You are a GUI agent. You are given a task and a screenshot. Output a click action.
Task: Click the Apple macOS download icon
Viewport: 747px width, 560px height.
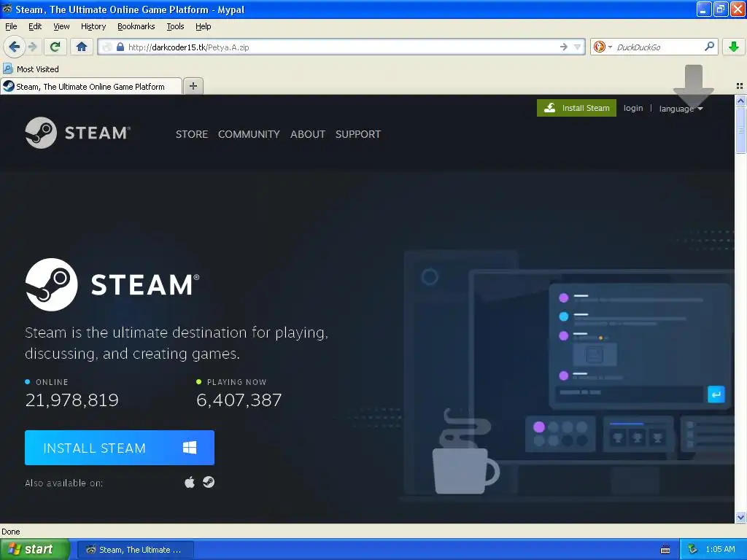(x=190, y=483)
